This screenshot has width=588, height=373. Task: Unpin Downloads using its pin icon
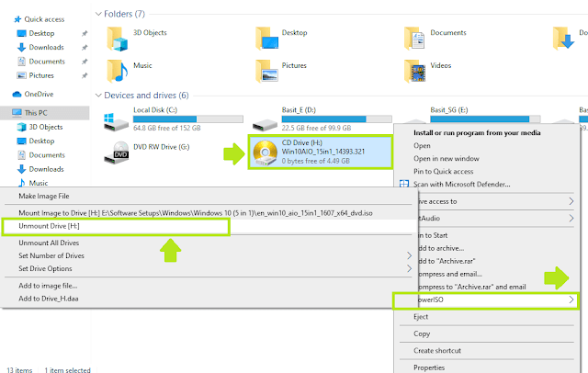pyautogui.click(x=85, y=47)
